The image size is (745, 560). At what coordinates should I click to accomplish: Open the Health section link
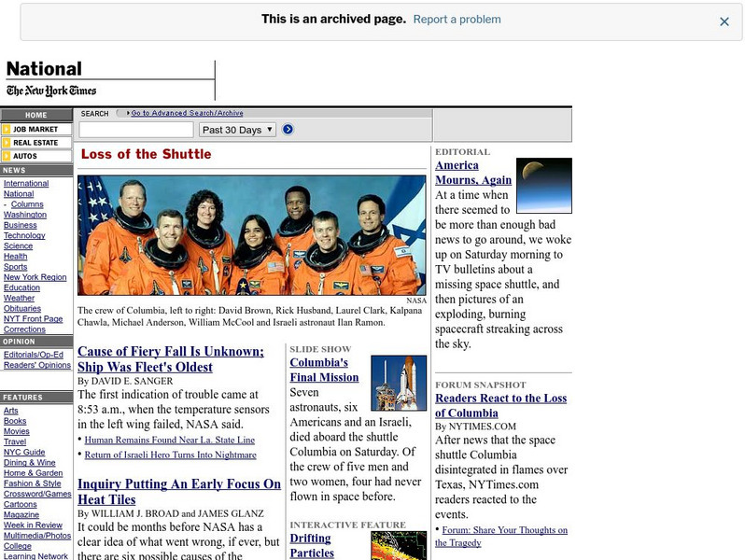tap(15, 257)
